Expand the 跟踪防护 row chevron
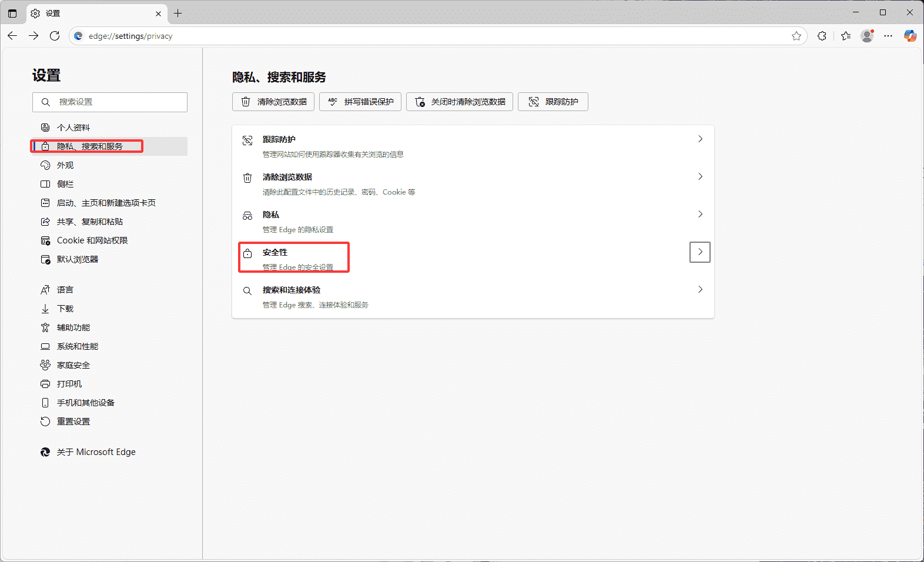Screen dimensions: 924x562 point(699,139)
